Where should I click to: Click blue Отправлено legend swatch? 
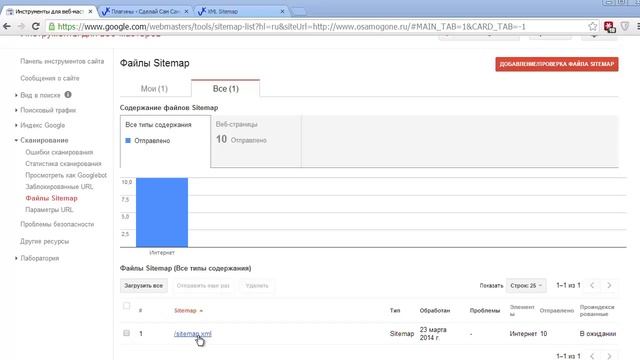[128, 140]
